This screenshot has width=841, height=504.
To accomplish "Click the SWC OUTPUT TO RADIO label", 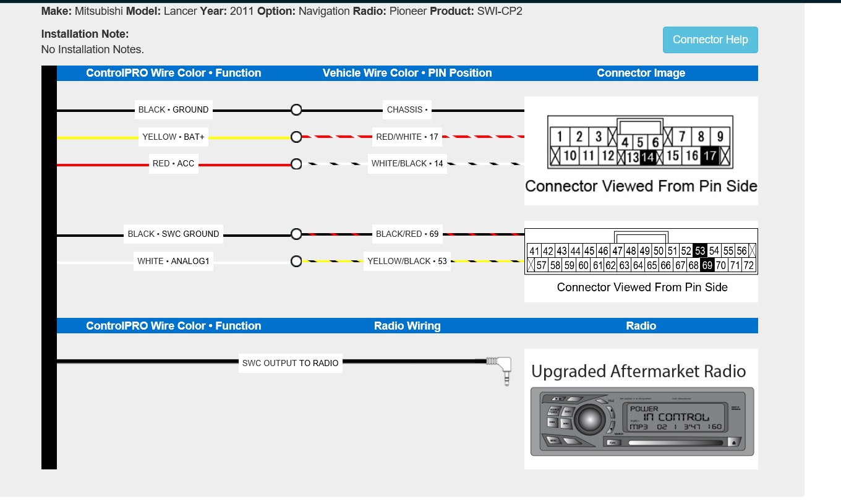I will point(291,363).
